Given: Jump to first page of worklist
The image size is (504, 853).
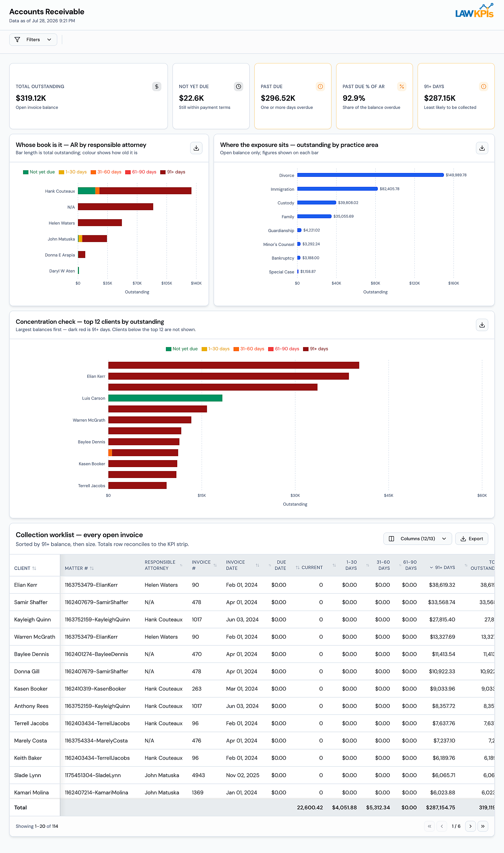Looking at the screenshot, I should click(x=429, y=826).
